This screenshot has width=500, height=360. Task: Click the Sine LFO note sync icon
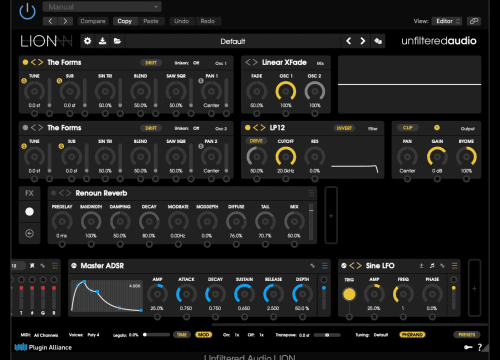(x=432, y=266)
